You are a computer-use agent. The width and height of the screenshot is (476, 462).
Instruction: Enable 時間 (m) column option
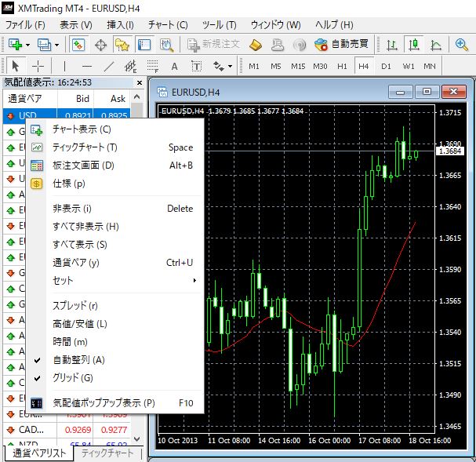point(114,342)
